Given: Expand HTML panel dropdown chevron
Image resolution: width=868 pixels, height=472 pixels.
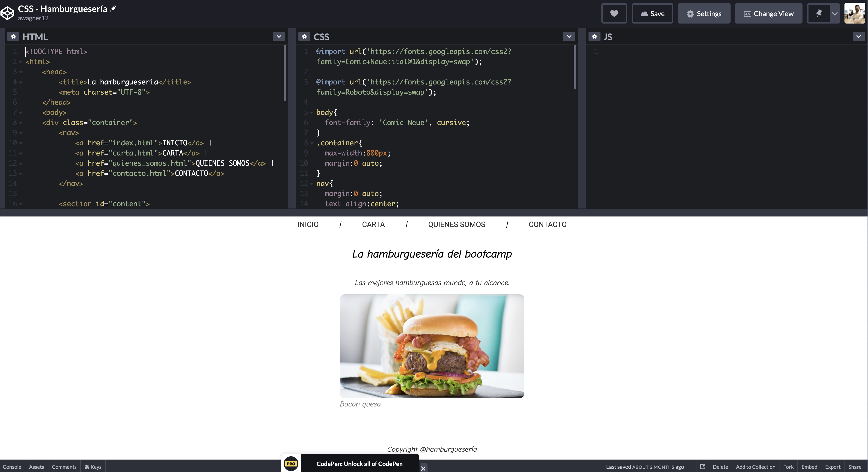Looking at the screenshot, I should [279, 36].
